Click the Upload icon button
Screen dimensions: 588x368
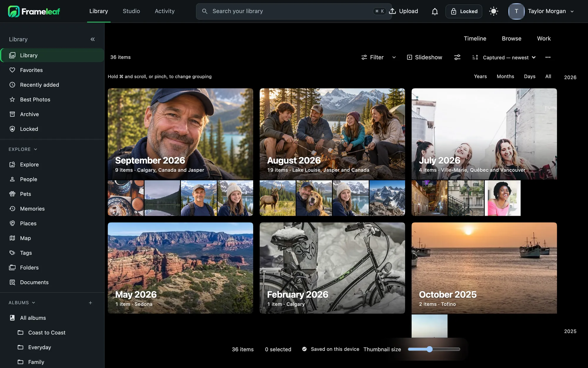pos(404,11)
